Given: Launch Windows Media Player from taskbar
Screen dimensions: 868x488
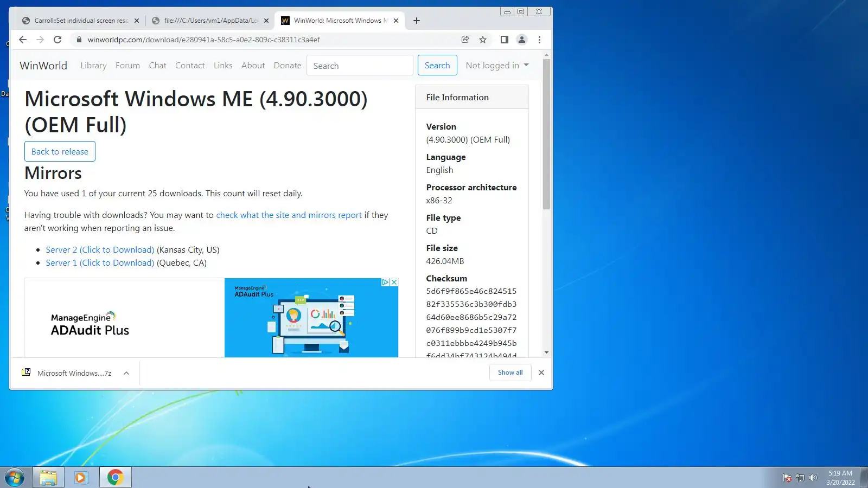Looking at the screenshot, I should (81, 478).
